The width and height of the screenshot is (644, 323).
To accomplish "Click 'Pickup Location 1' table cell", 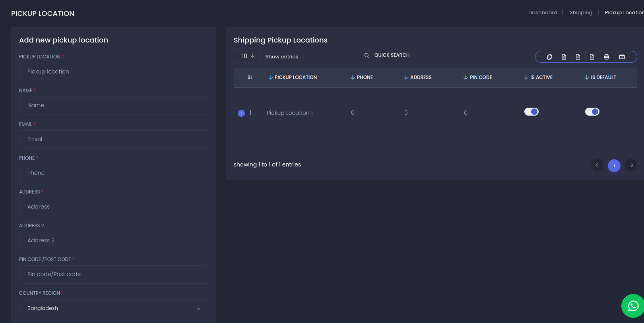I will (x=290, y=113).
